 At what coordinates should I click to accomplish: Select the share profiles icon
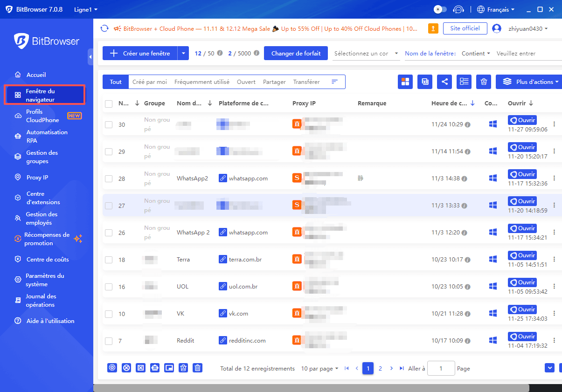(444, 82)
